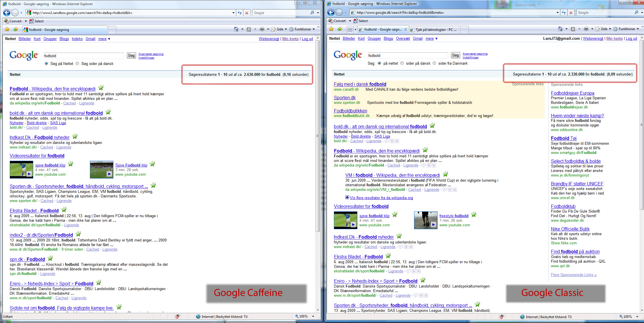Click the RSS feeds icon in left browser
The image size is (644, 323).
[x=249, y=29]
